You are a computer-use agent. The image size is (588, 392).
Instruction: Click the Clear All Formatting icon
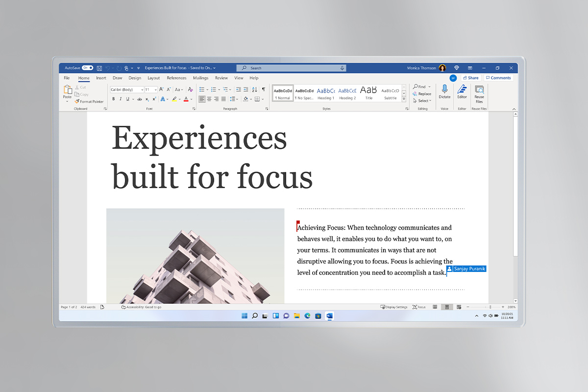[x=190, y=90]
